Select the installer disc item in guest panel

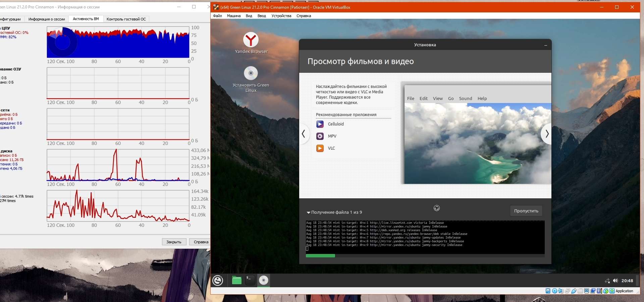point(264,280)
